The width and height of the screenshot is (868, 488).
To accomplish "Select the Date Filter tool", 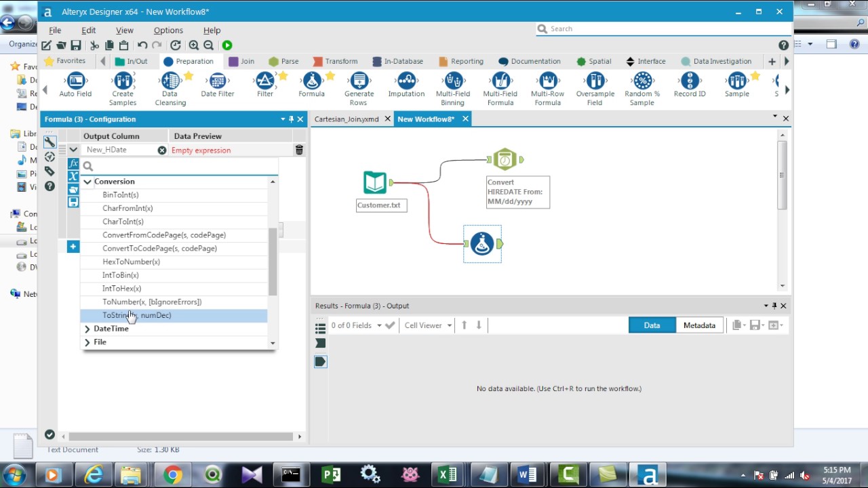I will 218,85.
